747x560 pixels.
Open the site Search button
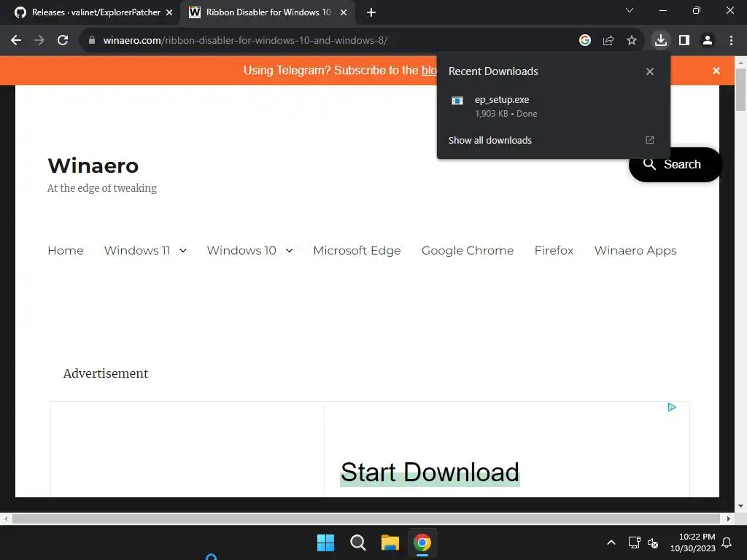pos(675,164)
